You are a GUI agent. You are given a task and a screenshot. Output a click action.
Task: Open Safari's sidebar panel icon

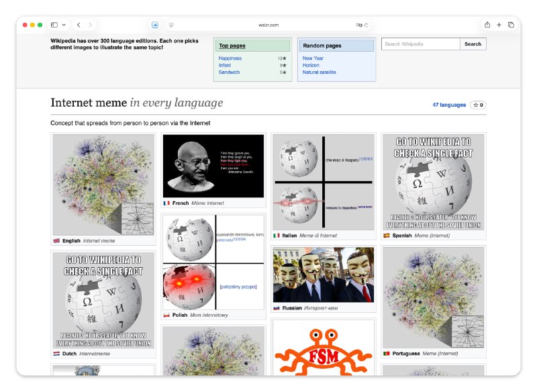(55, 24)
